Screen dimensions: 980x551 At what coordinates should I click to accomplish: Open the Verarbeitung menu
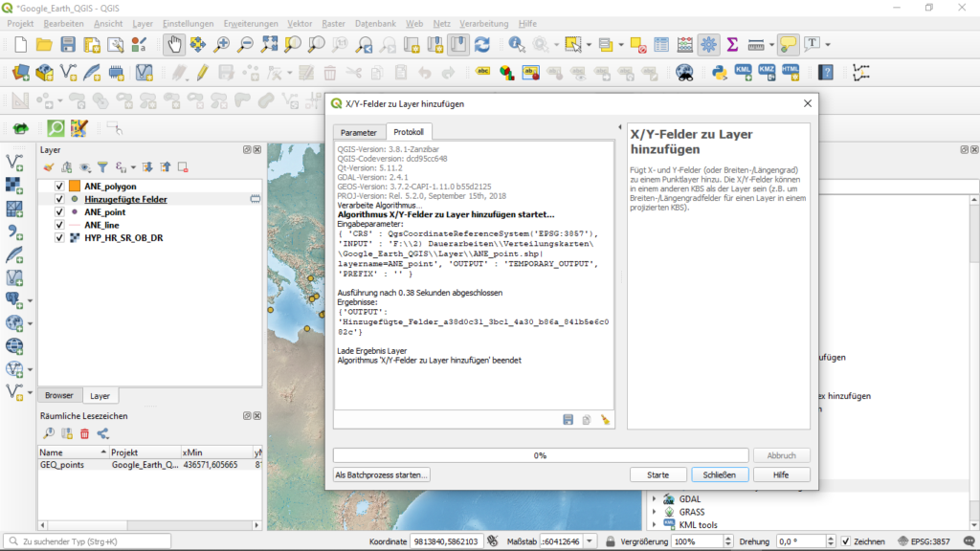(x=483, y=23)
